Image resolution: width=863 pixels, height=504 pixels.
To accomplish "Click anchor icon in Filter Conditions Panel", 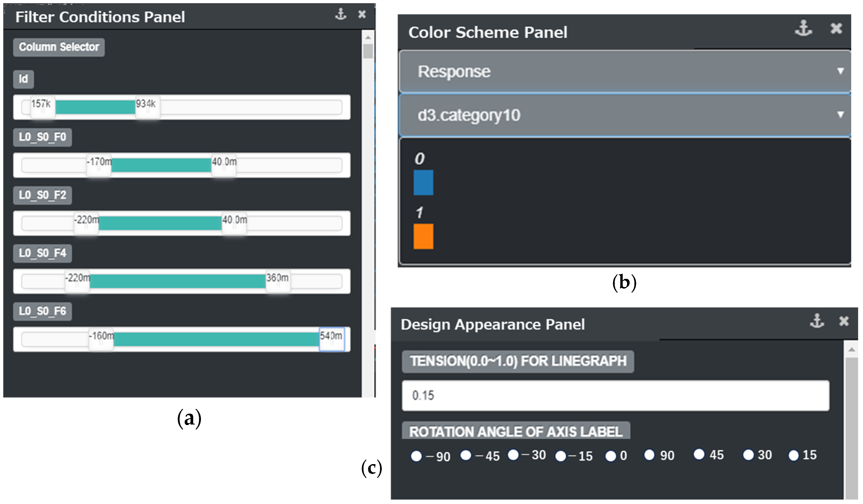I will point(340,14).
